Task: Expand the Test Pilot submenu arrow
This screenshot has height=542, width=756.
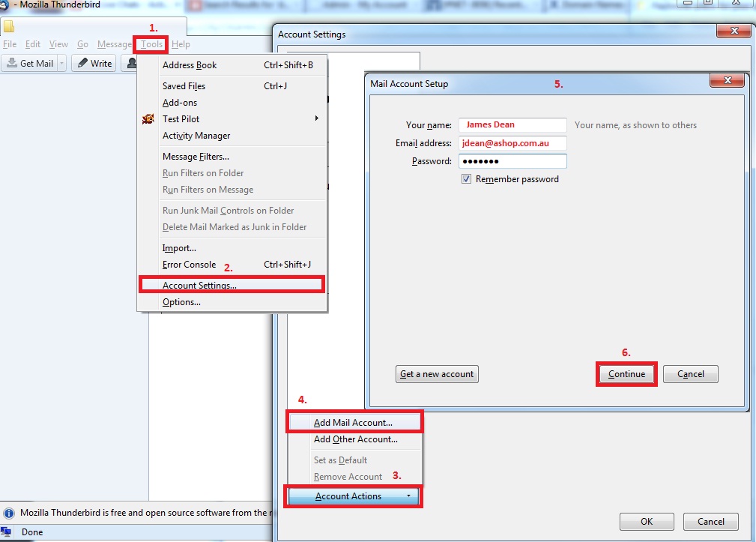Action: 317,118
